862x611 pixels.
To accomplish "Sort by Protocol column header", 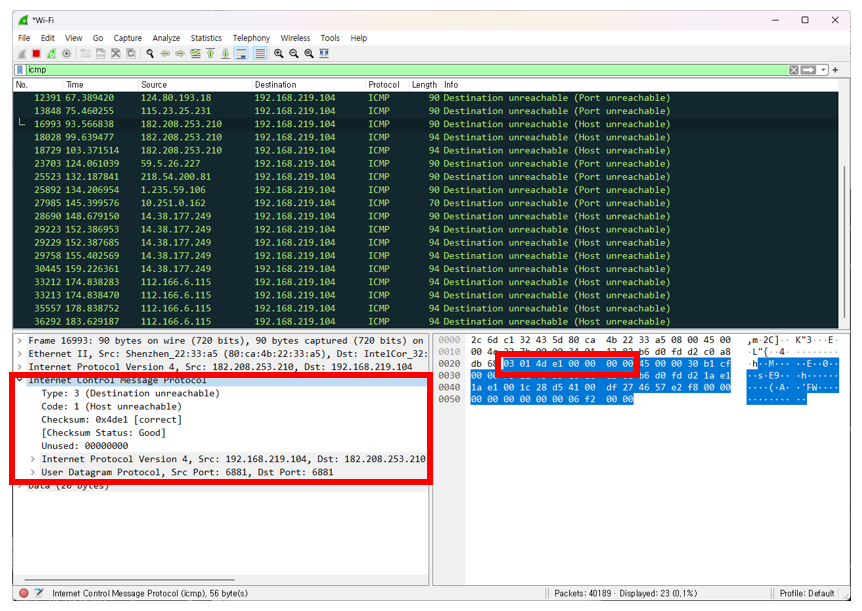I will pos(387,85).
